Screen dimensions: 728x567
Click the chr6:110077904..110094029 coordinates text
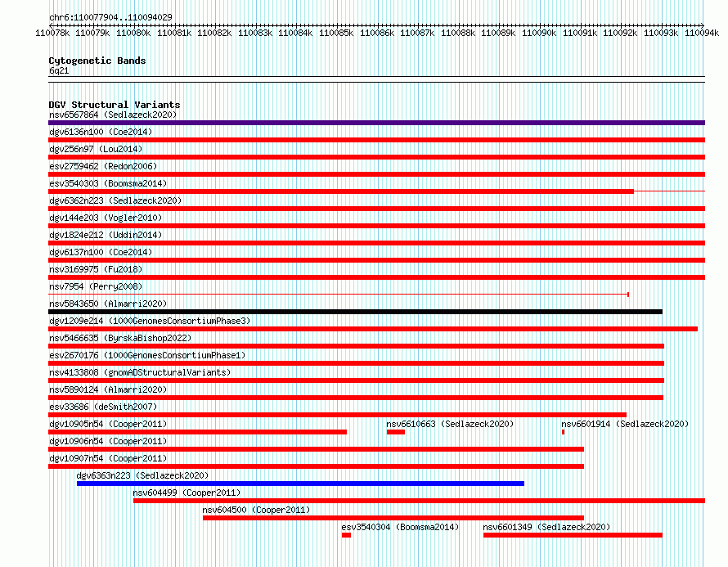point(110,17)
